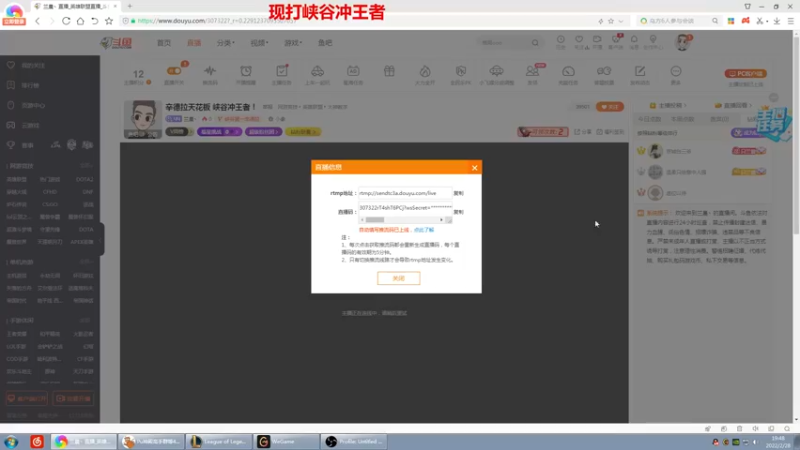Image resolution: width=800 pixels, height=450 pixels.
Task: Click the alarm clock icon in the streamer toolbar
Action: (x=246, y=71)
